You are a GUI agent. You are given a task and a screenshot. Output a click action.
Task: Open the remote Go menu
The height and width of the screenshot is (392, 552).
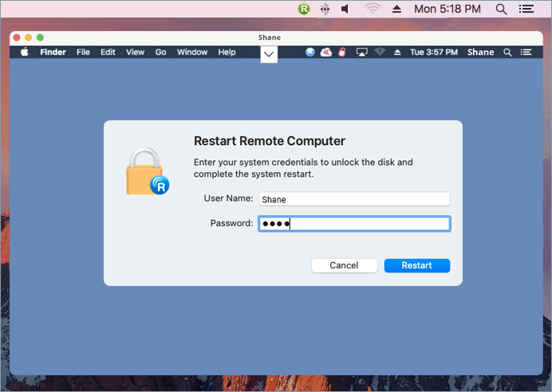160,52
